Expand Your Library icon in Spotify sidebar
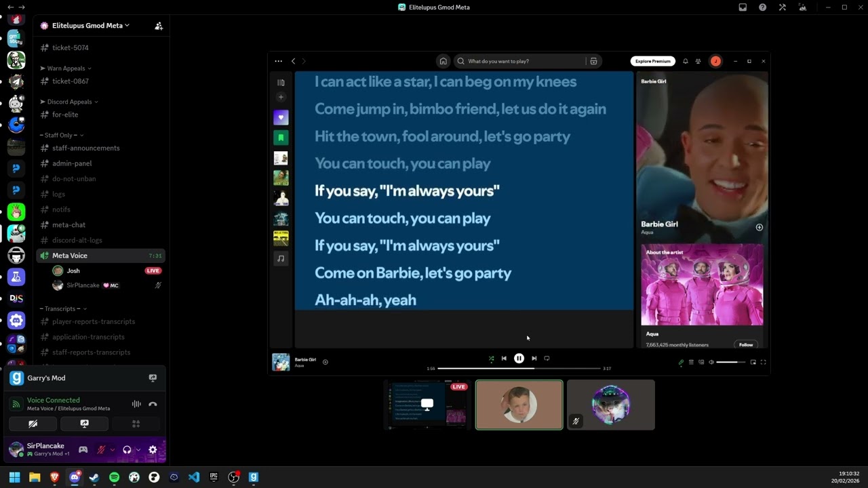This screenshot has width=868, height=488. click(x=281, y=83)
